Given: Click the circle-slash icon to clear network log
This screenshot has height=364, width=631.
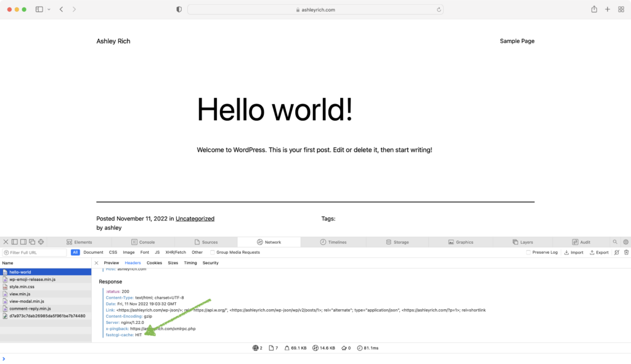Looking at the screenshot, I should click(616, 253).
